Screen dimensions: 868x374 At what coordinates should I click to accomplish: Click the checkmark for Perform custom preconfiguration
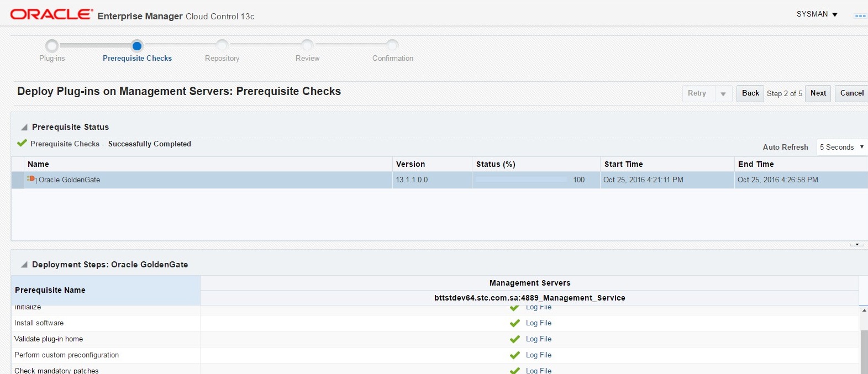(x=515, y=355)
